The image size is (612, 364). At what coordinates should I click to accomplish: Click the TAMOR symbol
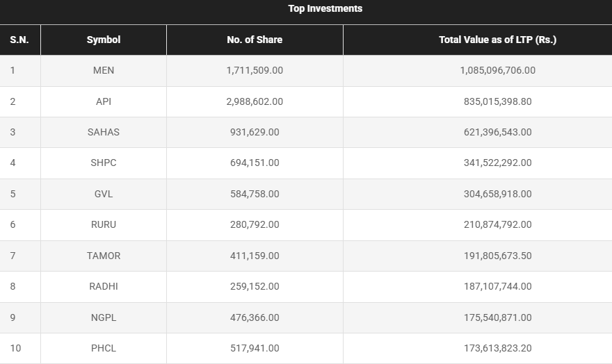[104, 256]
